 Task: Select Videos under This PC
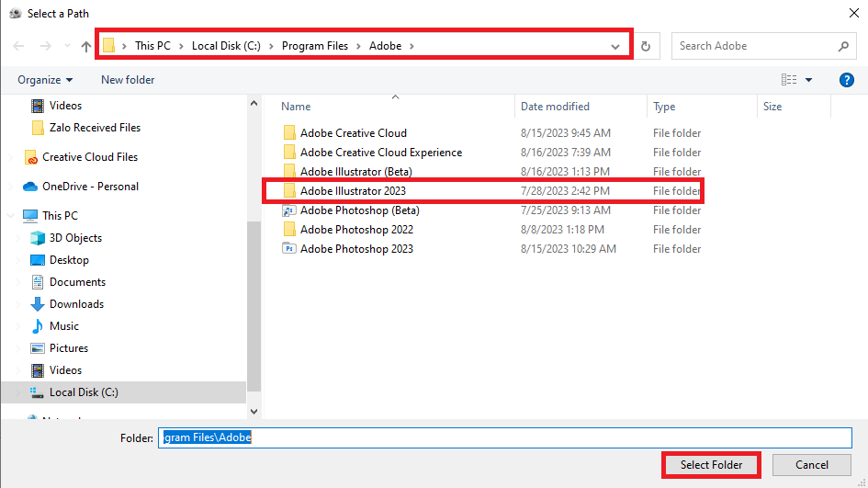[65, 370]
